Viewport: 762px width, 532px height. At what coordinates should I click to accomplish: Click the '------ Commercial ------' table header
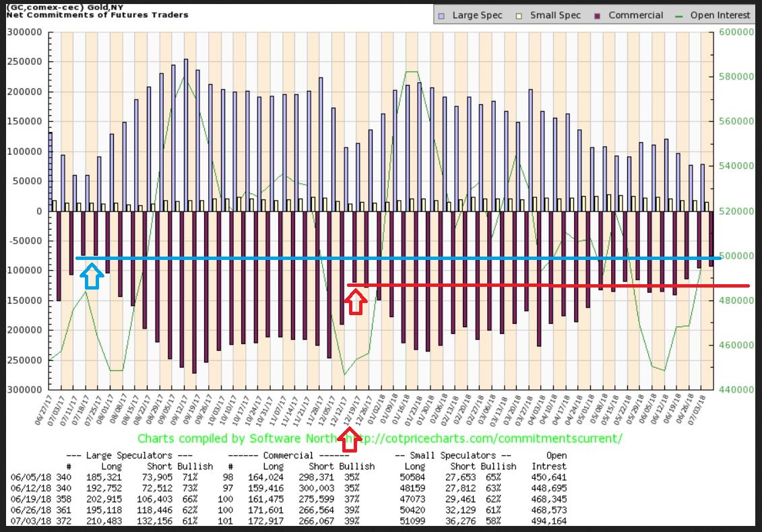tap(288, 455)
